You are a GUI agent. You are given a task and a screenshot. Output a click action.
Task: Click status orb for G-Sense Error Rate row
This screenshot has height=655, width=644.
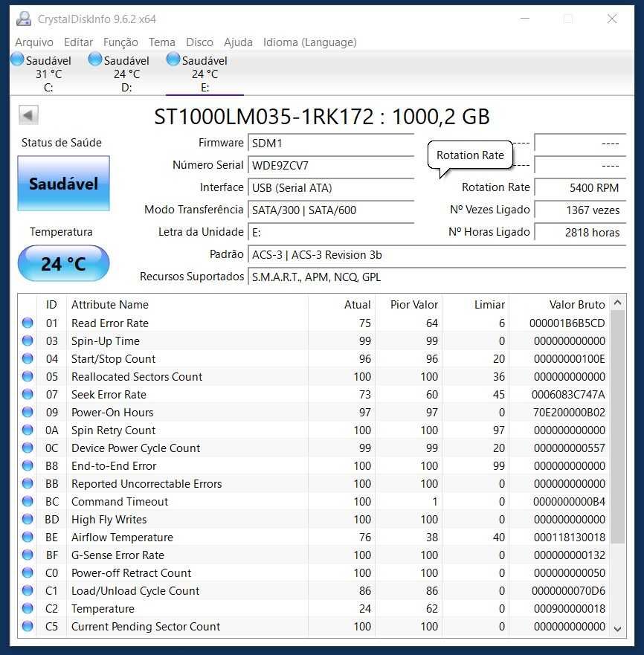pyautogui.click(x=28, y=555)
